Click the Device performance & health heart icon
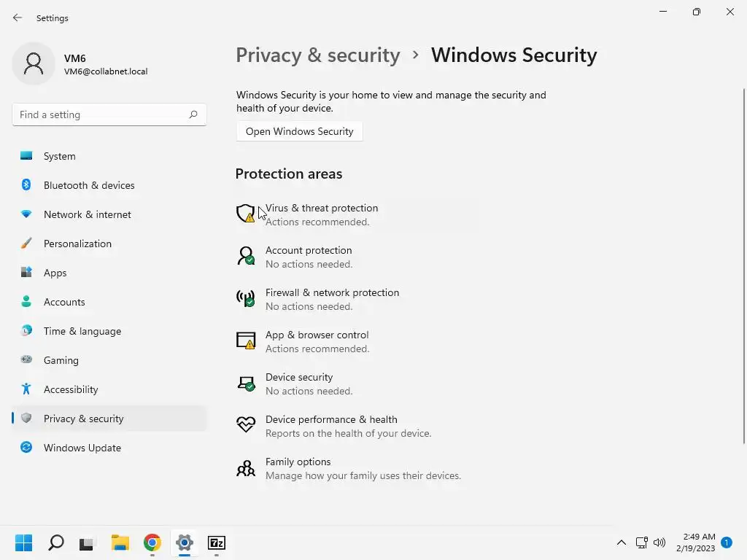Viewport: 747px width, 560px height. click(x=246, y=425)
